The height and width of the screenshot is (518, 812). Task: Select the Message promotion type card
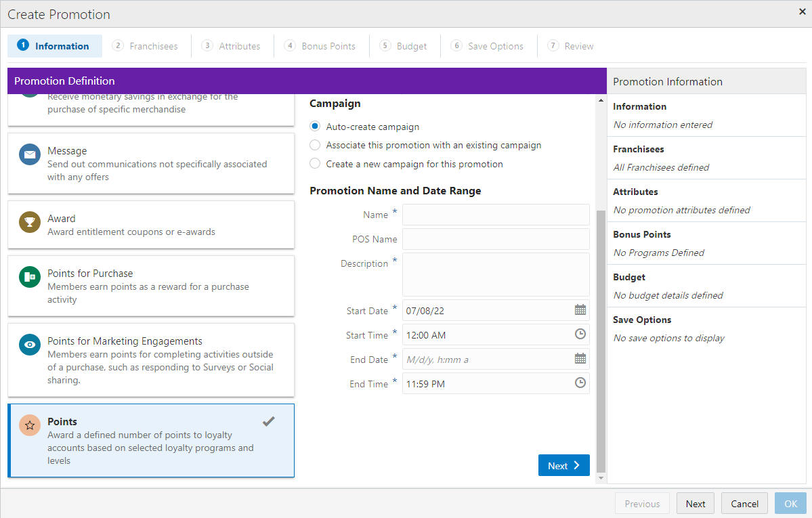(151, 163)
